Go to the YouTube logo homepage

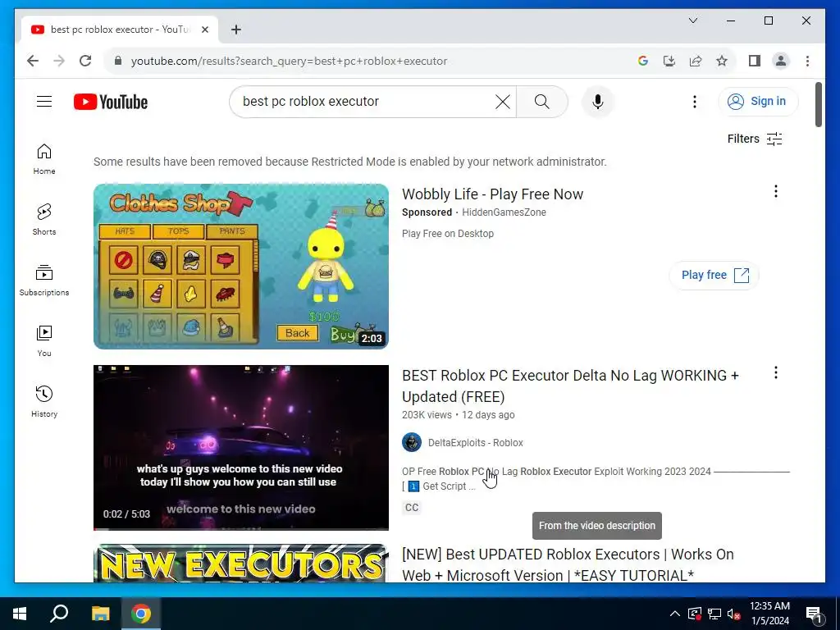coord(111,102)
